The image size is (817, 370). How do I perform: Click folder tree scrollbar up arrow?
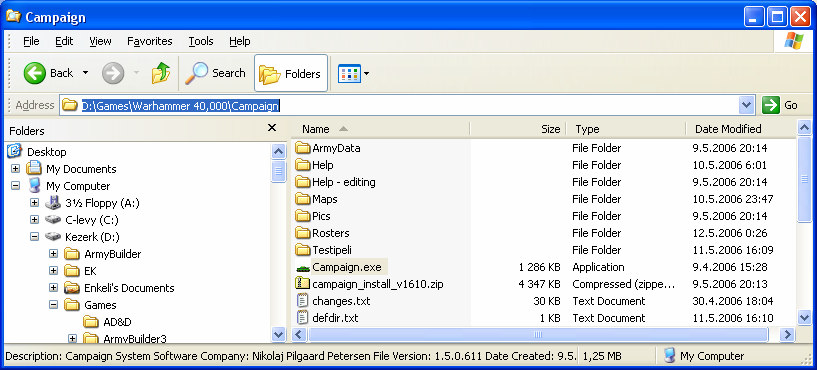(x=279, y=152)
